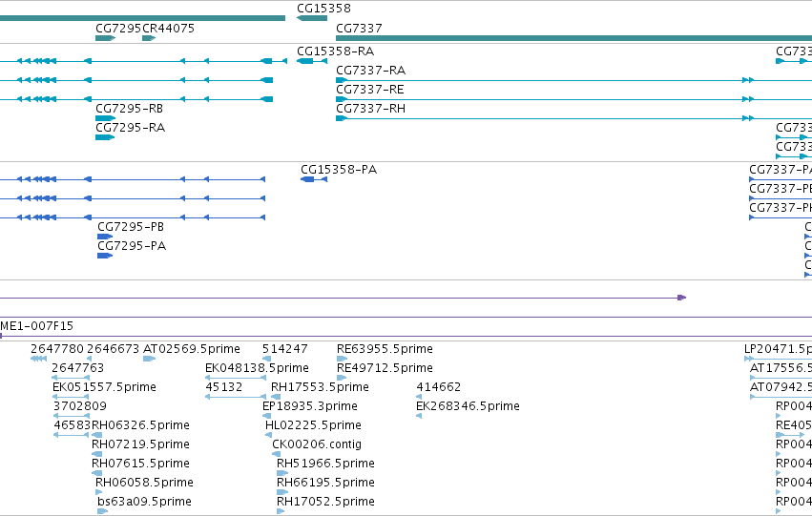
Task: Click the CG7295-PA protein label
Action: click(x=132, y=246)
